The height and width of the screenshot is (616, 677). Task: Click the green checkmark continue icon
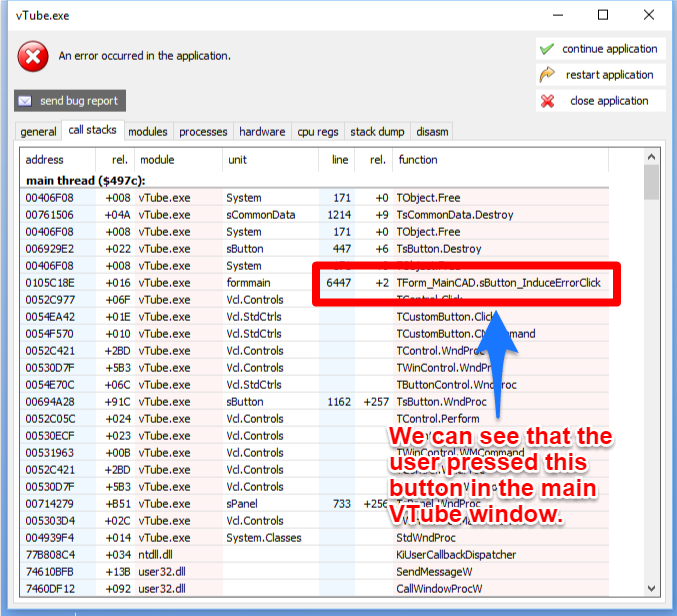coord(547,49)
